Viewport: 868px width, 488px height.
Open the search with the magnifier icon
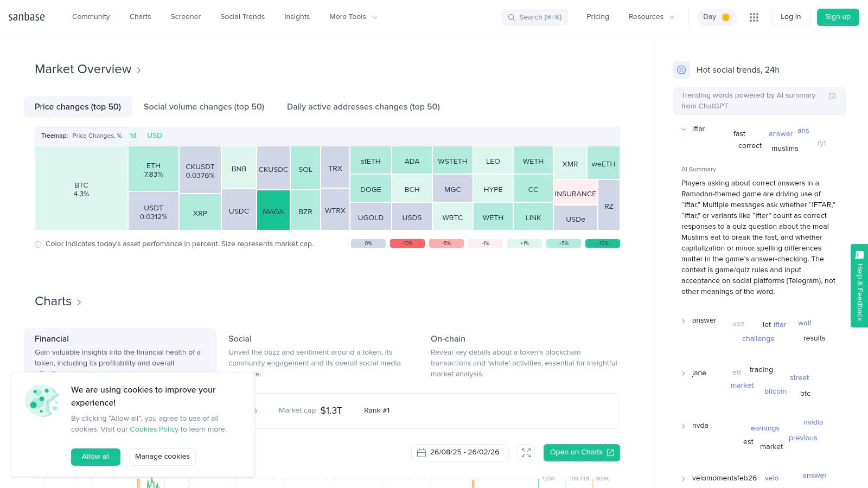point(510,17)
